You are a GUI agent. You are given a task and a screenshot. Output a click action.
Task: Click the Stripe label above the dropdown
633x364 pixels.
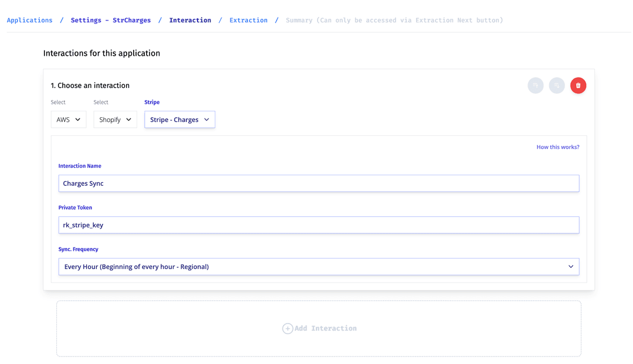point(152,102)
